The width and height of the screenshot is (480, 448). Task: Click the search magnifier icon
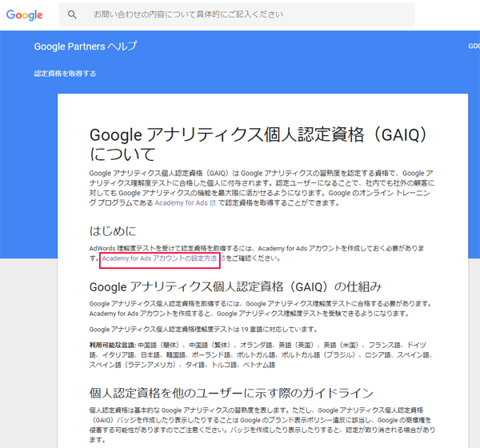(x=72, y=14)
